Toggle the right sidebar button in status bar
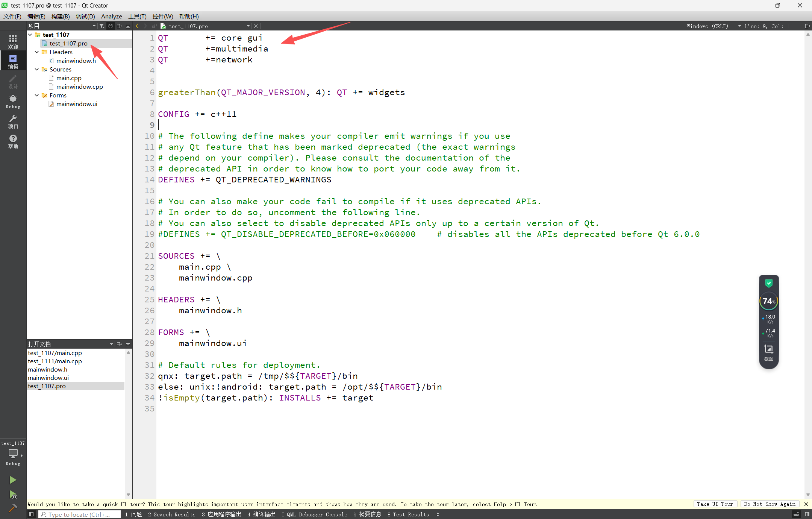The width and height of the screenshot is (812, 519). coord(807,514)
